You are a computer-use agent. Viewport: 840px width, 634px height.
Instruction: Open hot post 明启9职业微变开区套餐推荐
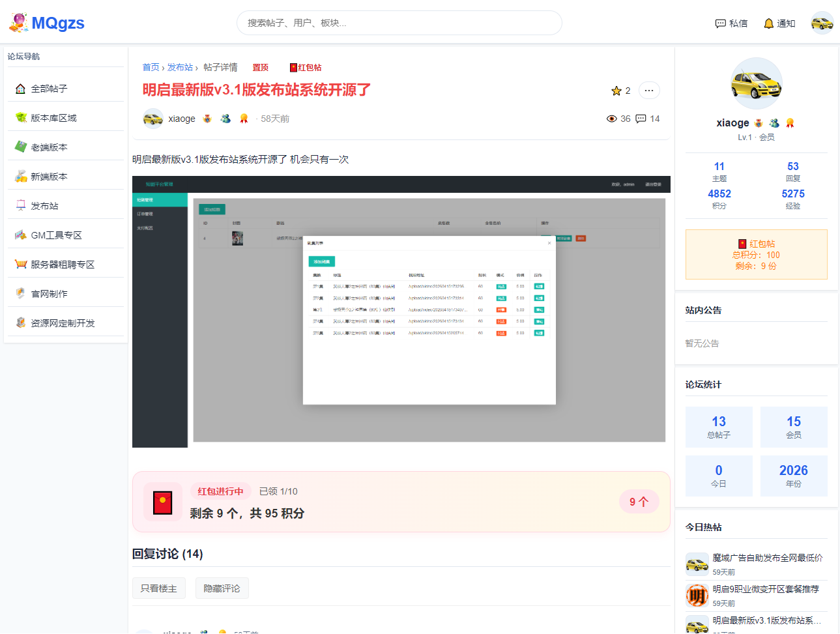(766, 589)
